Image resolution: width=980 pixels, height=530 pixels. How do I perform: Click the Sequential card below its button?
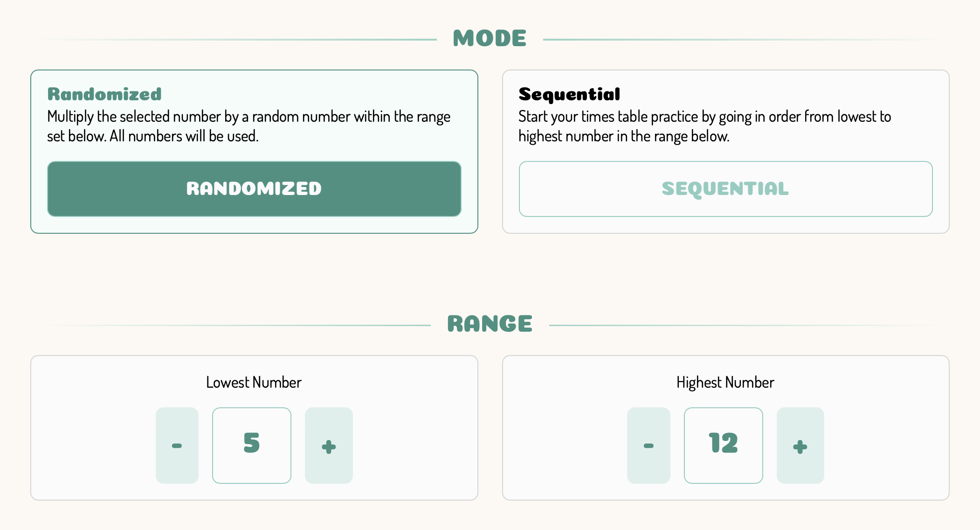[x=726, y=225]
